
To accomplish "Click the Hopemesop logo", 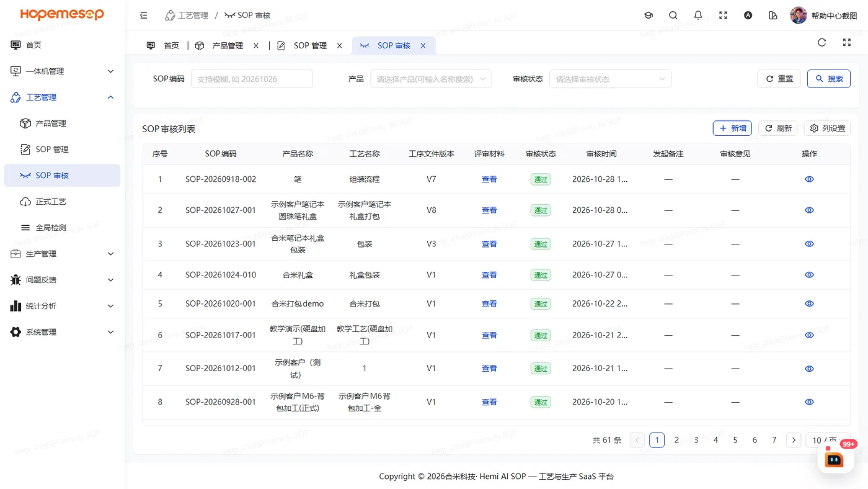I will 62,15.
